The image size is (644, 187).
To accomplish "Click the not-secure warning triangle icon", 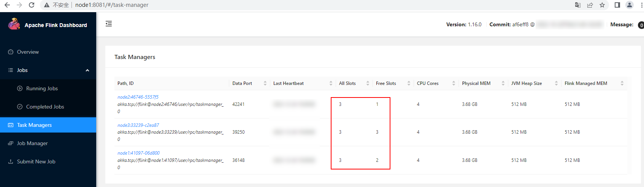I will (x=47, y=5).
